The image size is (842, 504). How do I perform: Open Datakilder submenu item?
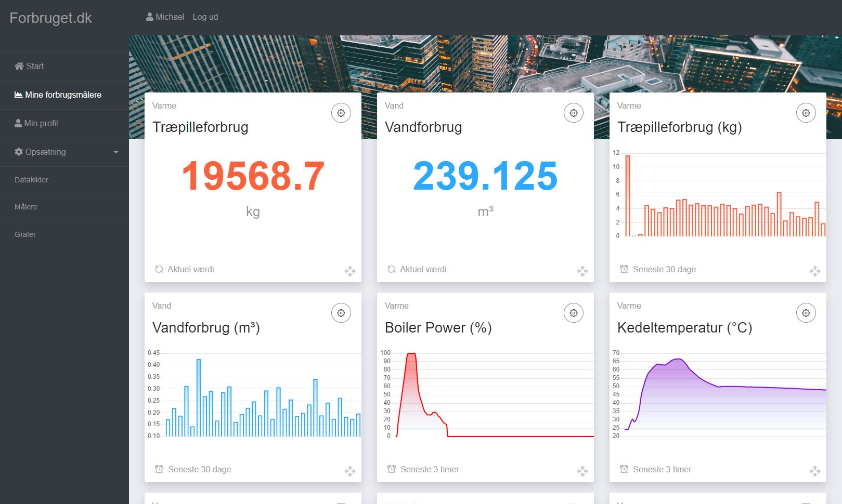pyautogui.click(x=31, y=180)
